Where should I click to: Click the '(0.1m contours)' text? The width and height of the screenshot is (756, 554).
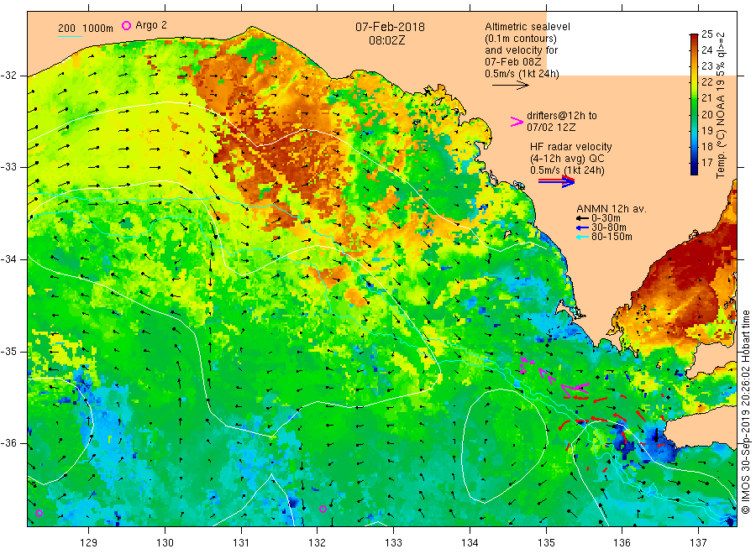(x=521, y=39)
